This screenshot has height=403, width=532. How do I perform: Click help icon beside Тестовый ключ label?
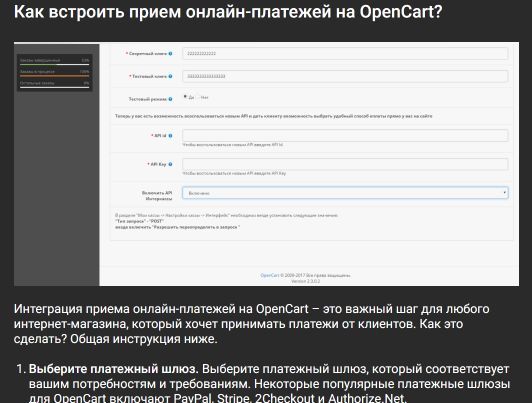tap(170, 76)
